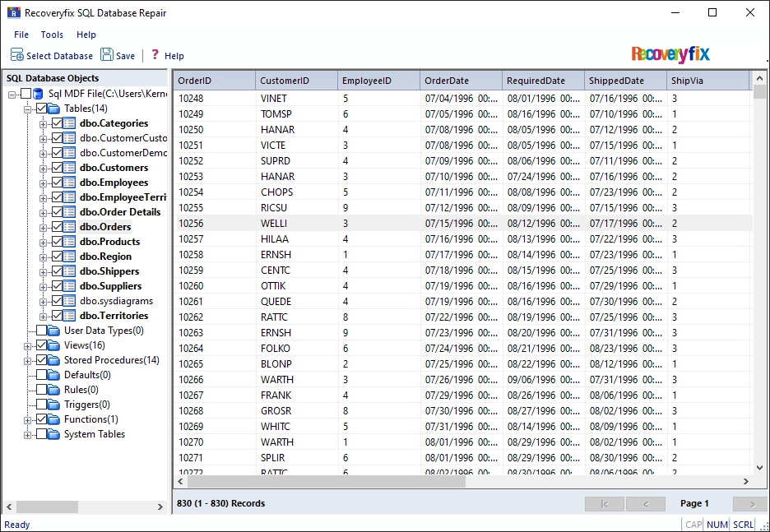Click the Triggers(0) folder icon
Viewport: 770px width, 532px height.
pos(54,405)
